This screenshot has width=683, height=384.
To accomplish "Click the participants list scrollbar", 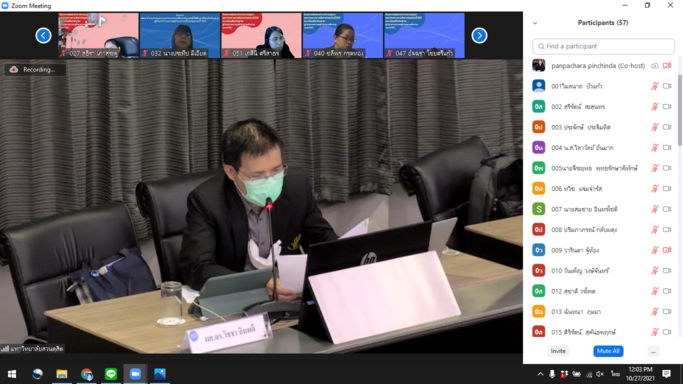I will [x=680, y=109].
